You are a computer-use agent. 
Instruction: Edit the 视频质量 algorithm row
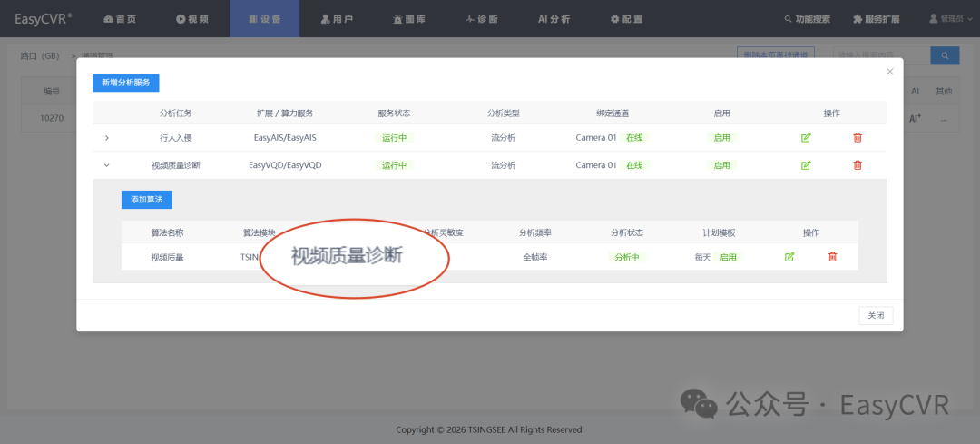click(789, 256)
